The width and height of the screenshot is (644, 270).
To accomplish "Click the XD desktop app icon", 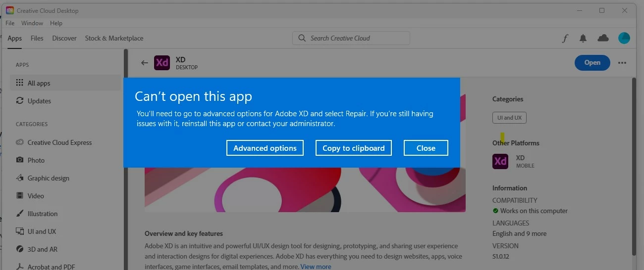I will [x=162, y=62].
